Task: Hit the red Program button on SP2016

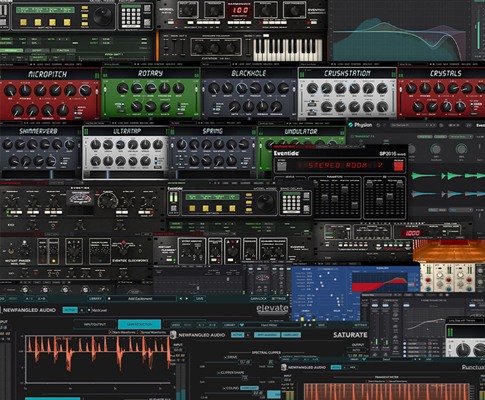Action: coord(399,166)
